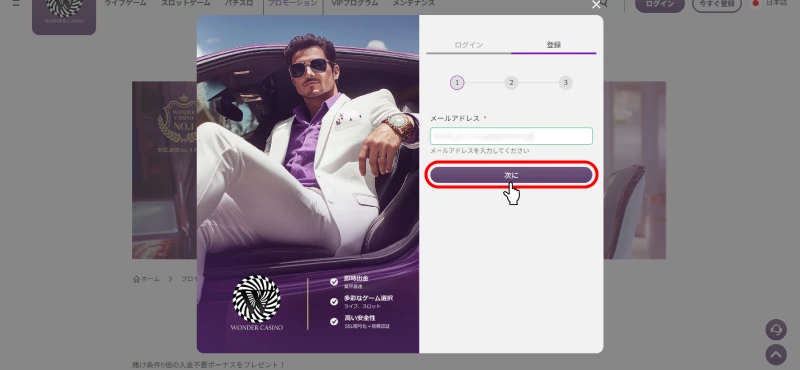Click the メールアドレス email input field
Viewport: 800px width, 370px height.
coord(511,136)
